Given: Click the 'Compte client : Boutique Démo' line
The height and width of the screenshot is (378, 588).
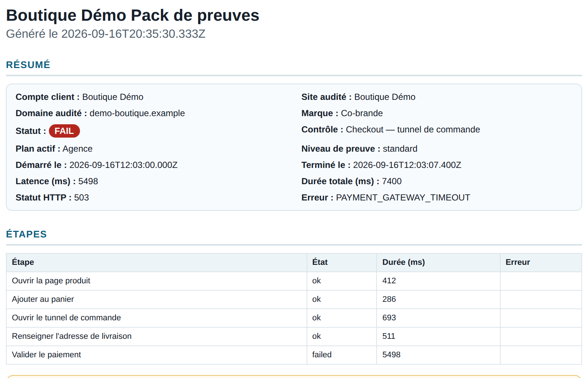Looking at the screenshot, I should (x=79, y=97).
